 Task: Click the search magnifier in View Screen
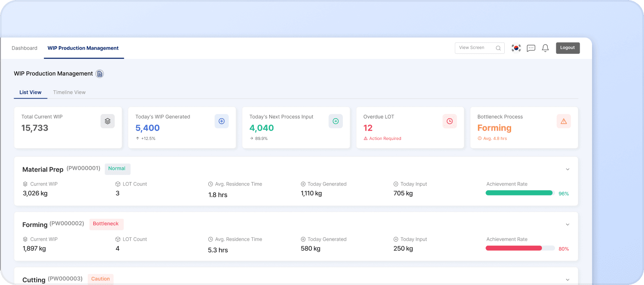pyautogui.click(x=498, y=48)
